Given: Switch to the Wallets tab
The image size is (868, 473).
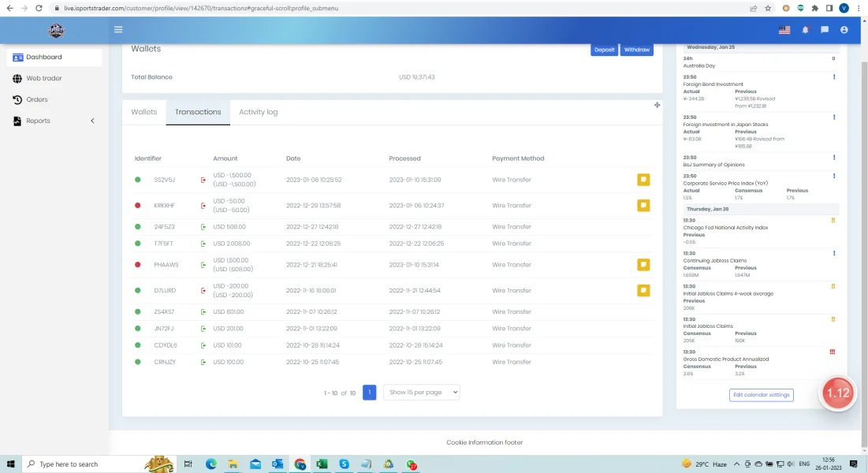Looking at the screenshot, I should [x=143, y=112].
